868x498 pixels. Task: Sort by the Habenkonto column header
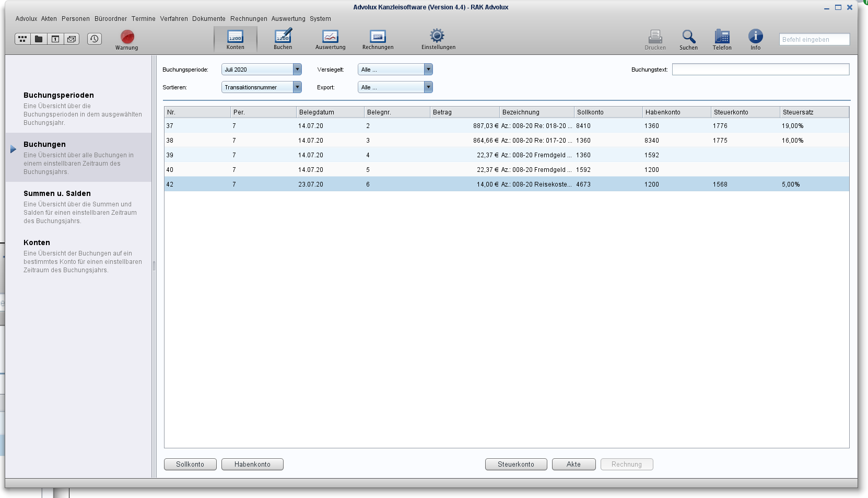click(677, 112)
